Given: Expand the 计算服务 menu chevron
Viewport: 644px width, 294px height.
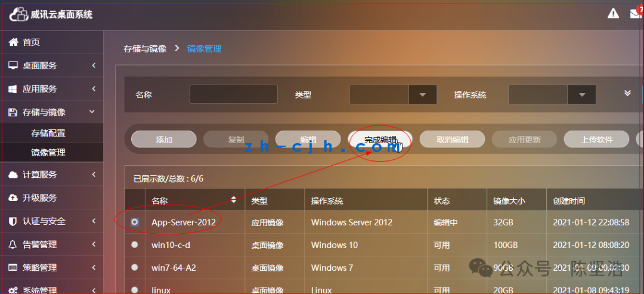Looking at the screenshot, I should (94, 175).
